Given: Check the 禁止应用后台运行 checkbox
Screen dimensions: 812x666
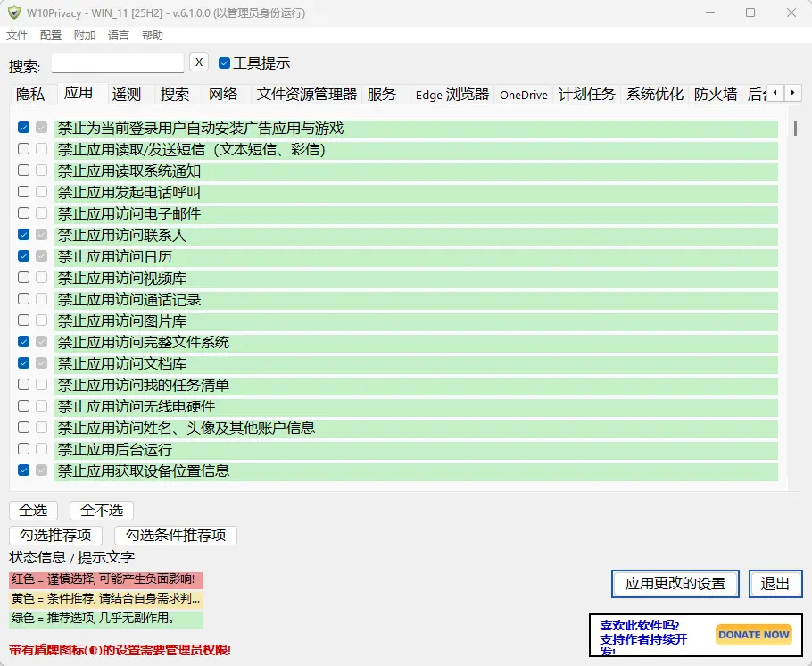Looking at the screenshot, I should click(x=23, y=449).
